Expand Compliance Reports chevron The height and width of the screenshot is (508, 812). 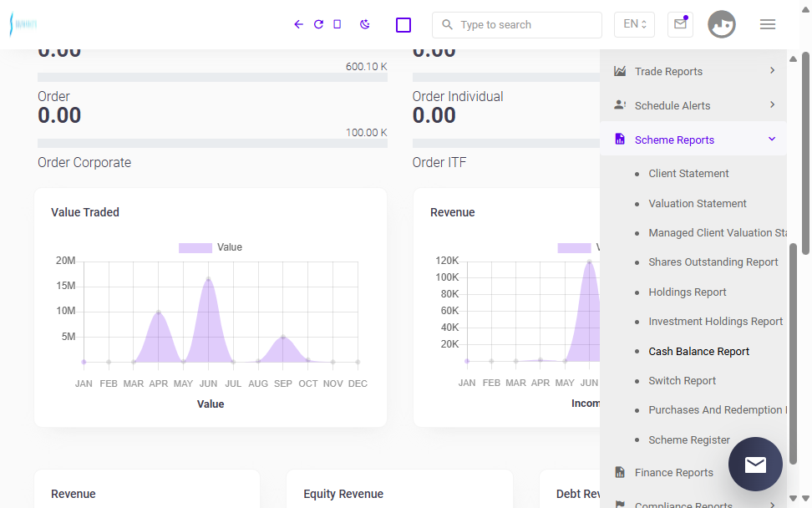[x=772, y=505]
